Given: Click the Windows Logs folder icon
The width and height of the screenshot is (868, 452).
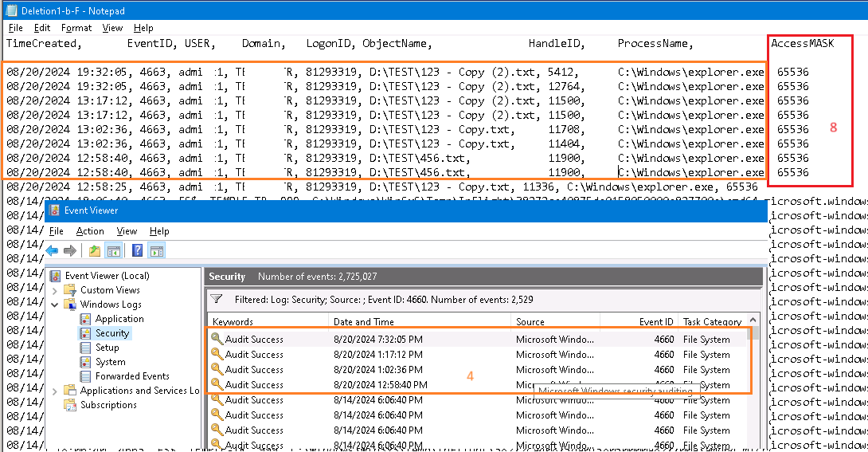Looking at the screenshot, I should 70,304.
